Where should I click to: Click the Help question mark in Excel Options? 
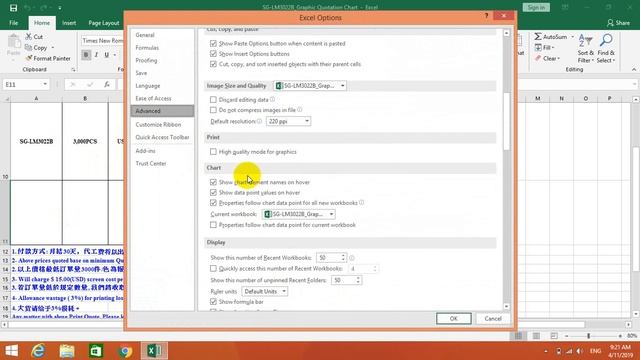click(486, 16)
